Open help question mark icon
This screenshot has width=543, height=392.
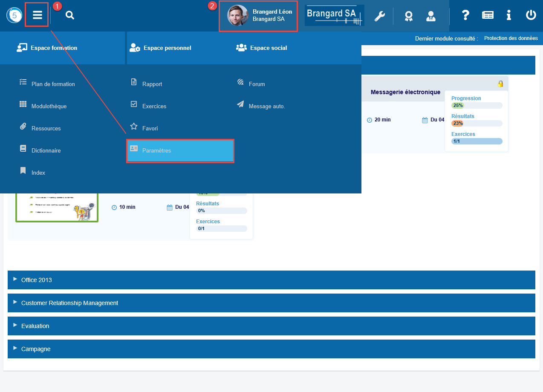click(x=465, y=15)
